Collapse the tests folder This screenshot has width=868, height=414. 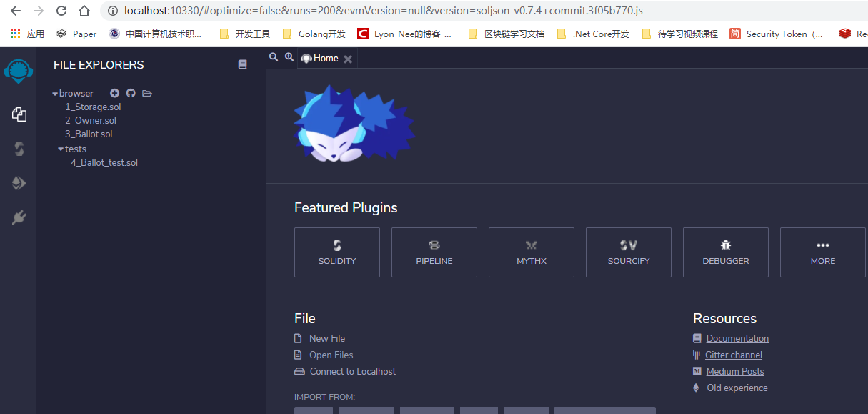61,149
